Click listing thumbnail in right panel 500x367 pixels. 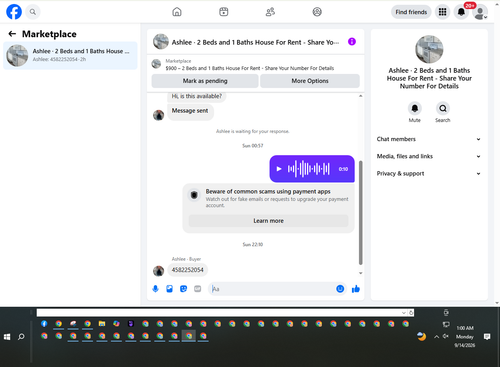tap(429, 49)
